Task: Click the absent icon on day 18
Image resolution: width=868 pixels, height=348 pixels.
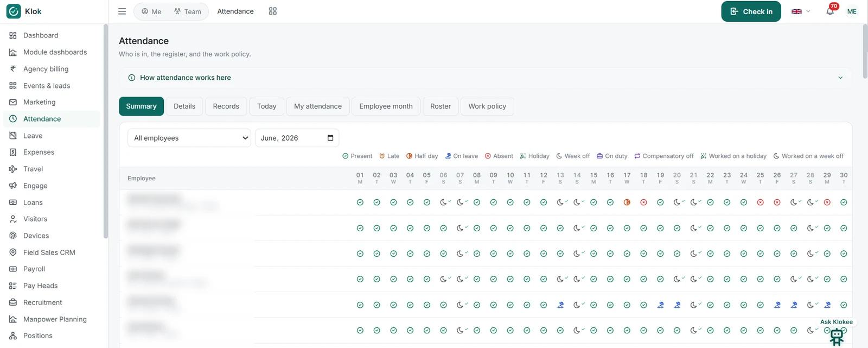Action: tap(643, 203)
